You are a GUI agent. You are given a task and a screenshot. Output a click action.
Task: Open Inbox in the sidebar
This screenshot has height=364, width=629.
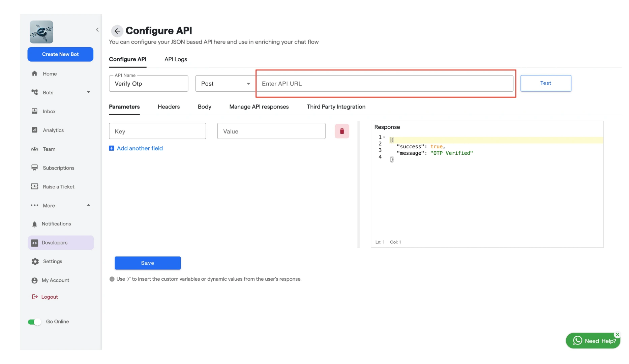click(49, 112)
